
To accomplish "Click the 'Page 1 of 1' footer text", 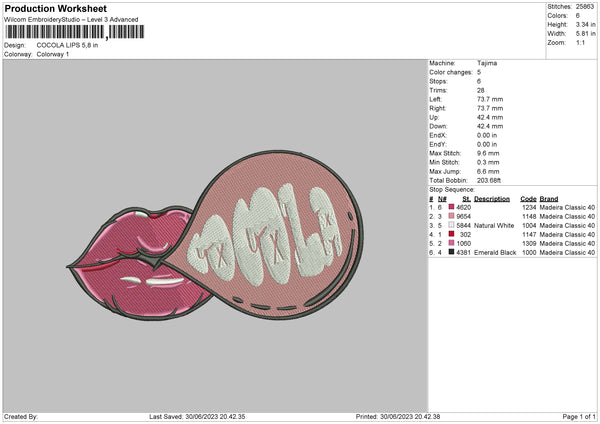I will (579, 417).
